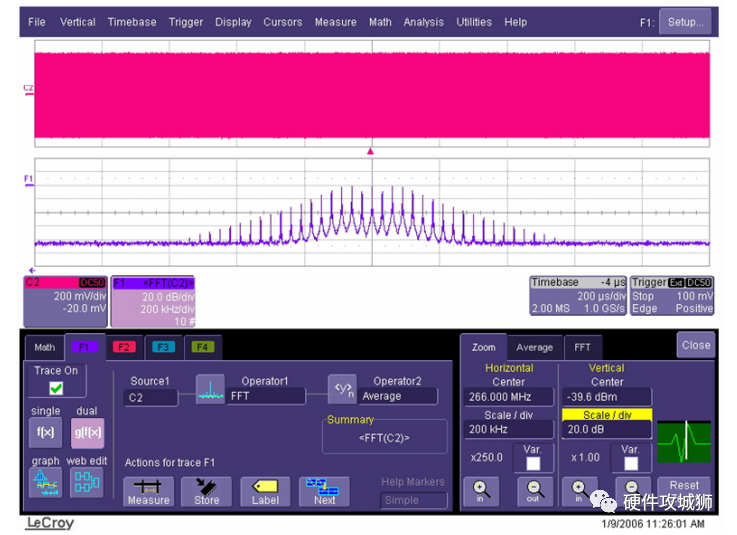The height and width of the screenshot is (535, 737).
Task: Click the single f(x) function icon
Action: (x=45, y=433)
